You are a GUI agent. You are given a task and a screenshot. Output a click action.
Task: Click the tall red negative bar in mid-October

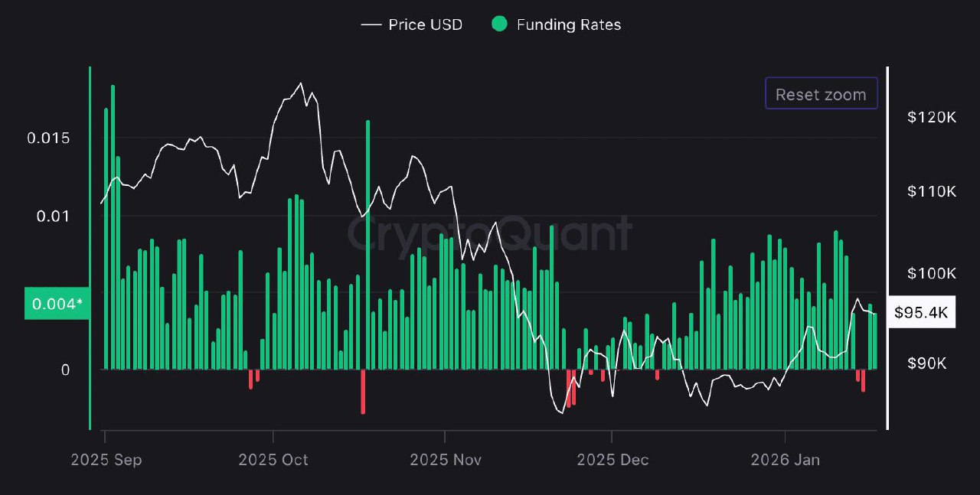coord(363,392)
